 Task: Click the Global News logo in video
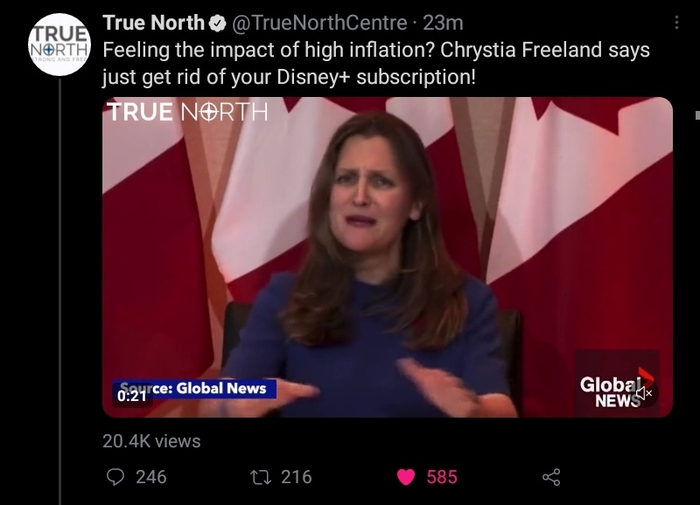[x=616, y=388]
